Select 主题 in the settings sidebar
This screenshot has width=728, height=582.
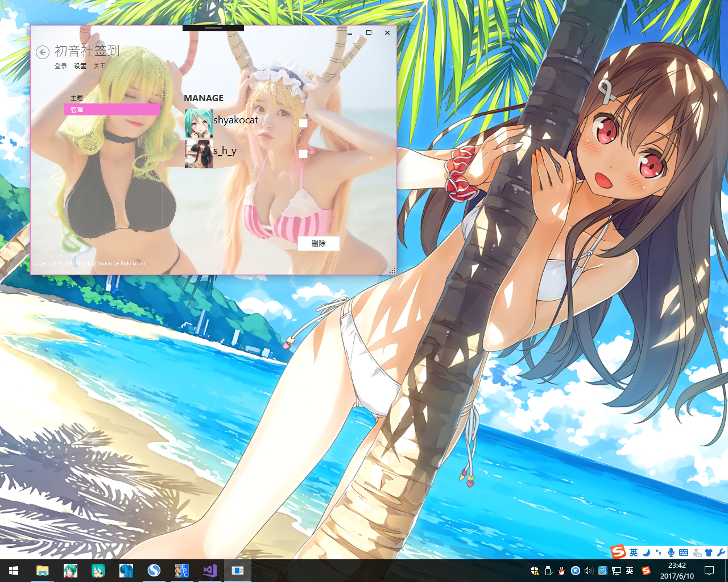[x=77, y=98]
